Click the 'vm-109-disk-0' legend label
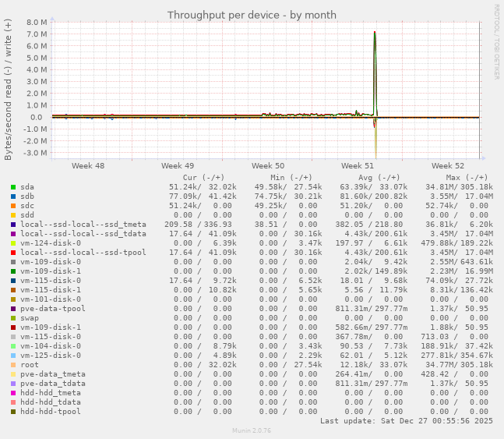The image size is (504, 439). point(51,262)
